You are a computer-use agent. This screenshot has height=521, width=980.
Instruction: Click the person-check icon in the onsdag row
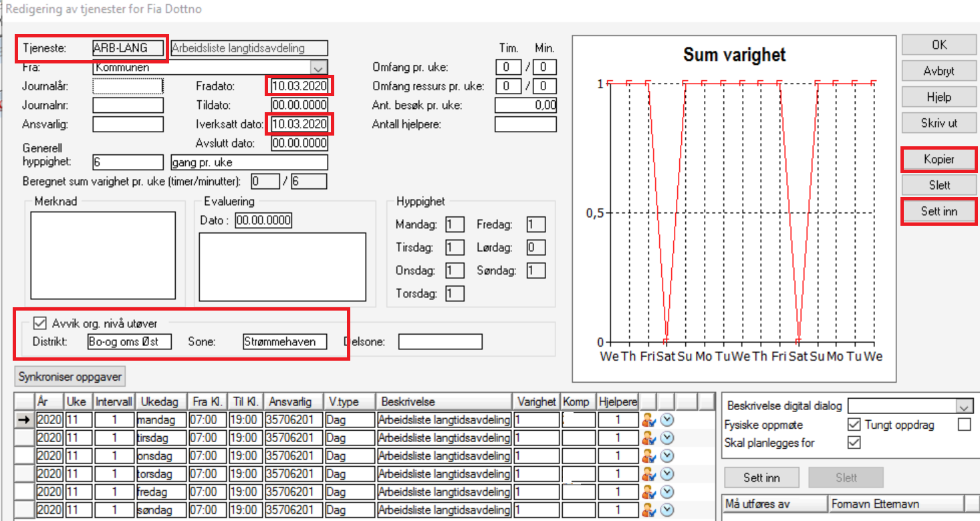coord(648,456)
